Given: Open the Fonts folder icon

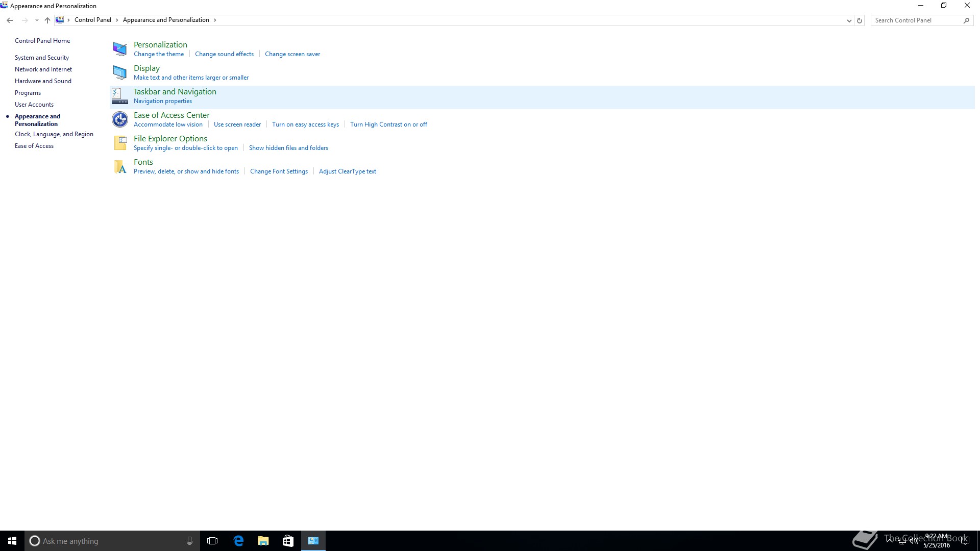Looking at the screenshot, I should tap(120, 166).
